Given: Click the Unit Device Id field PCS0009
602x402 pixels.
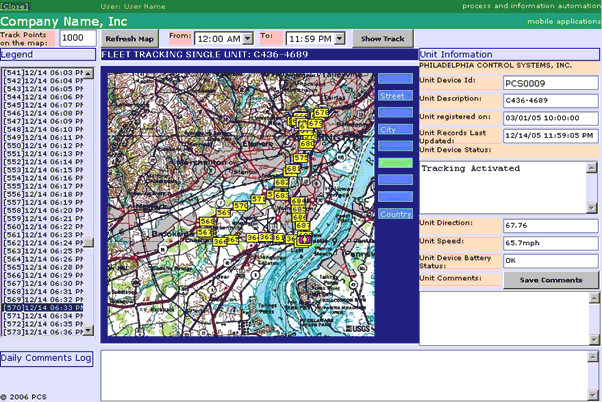Looking at the screenshot, I should tap(551, 83).
